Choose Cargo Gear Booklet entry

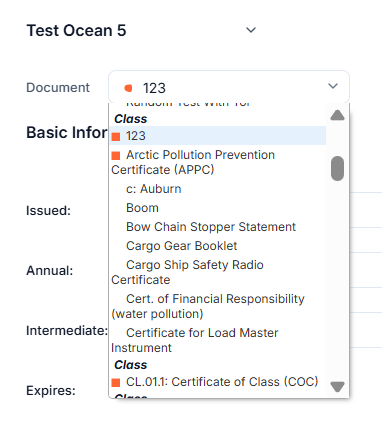[218, 246]
